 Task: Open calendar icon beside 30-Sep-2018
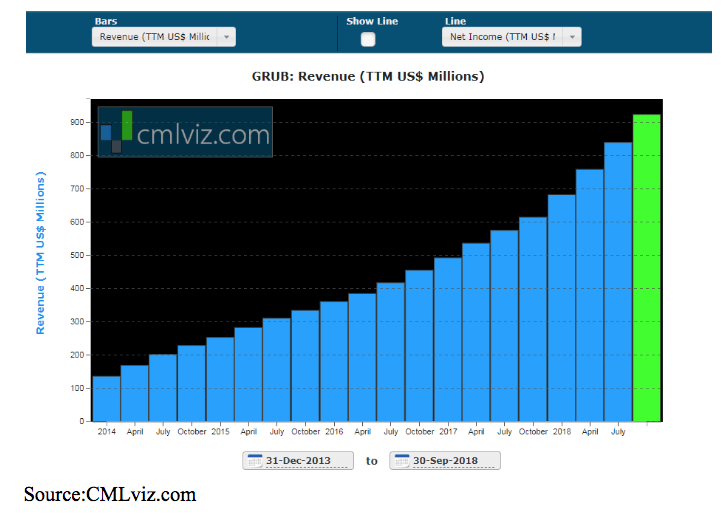[x=402, y=461]
